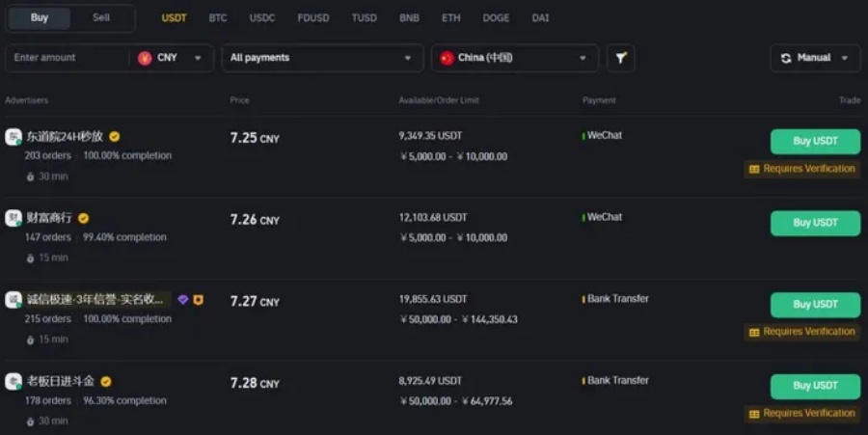Focus the Enter amount field
868x435 pixels.
pyautogui.click(x=67, y=58)
